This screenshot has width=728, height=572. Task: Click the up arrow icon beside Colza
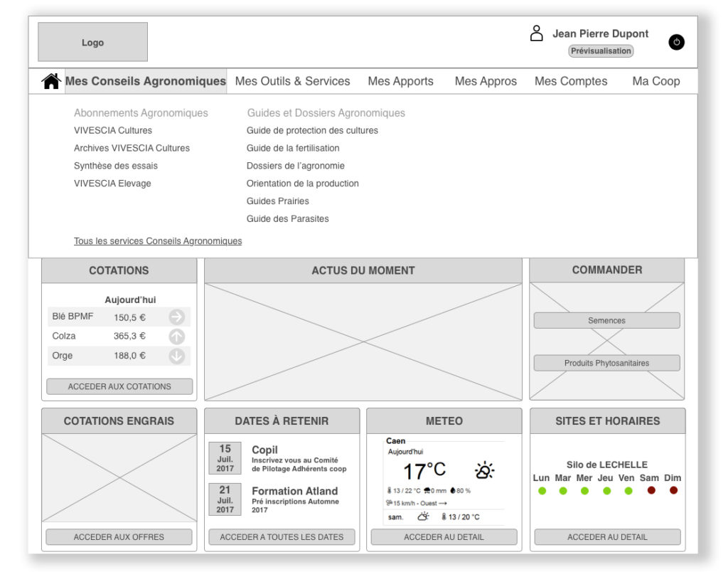click(177, 337)
